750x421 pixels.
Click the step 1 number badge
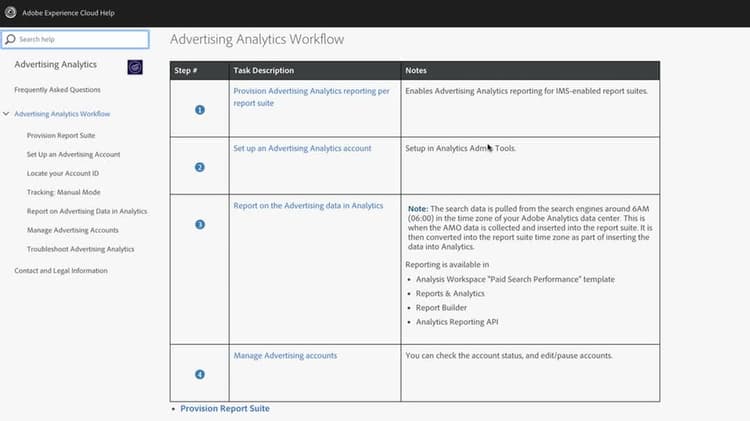(x=200, y=110)
